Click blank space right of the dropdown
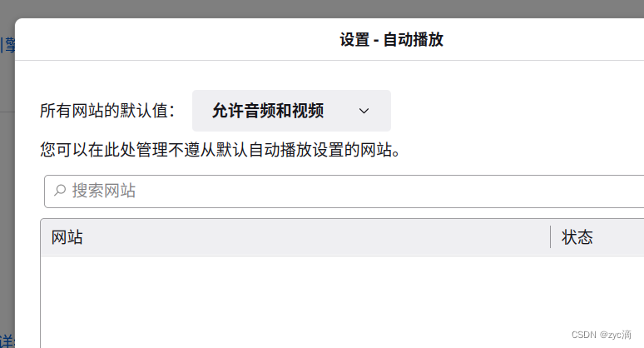The width and height of the screenshot is (644, 348). tap(513, 111)
